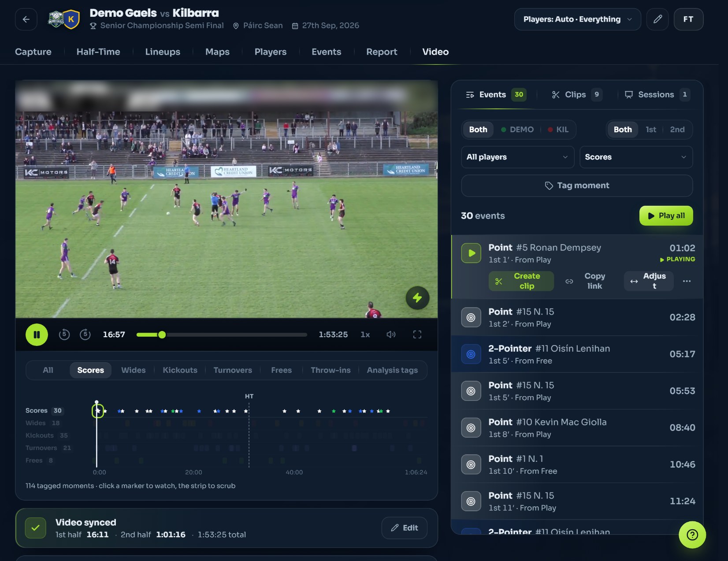Open the Players: Auto Everything dropdown
Image resolution: width=728 pixels, height=561 pixels.
pos(577,19)
